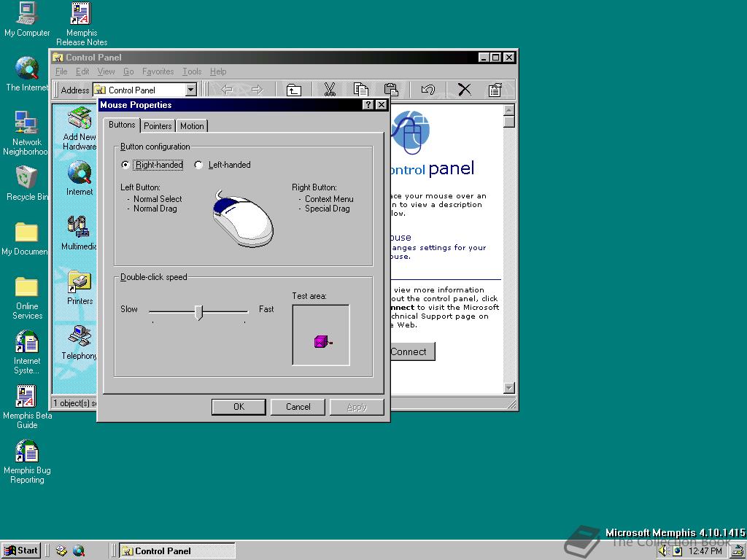The width and height of the screenshot is (747, 560).
Task: Switch to the Pointers tab
Action: tap(158, 125)
